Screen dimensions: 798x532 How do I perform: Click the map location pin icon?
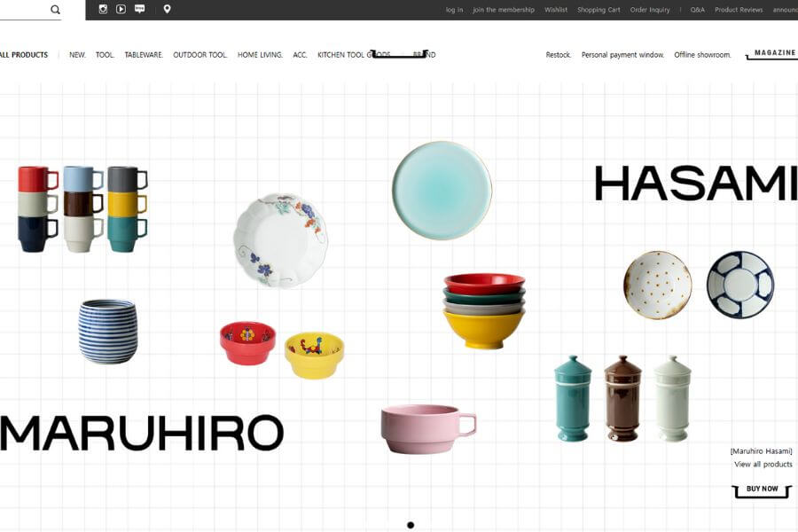[x=167, y=9]
